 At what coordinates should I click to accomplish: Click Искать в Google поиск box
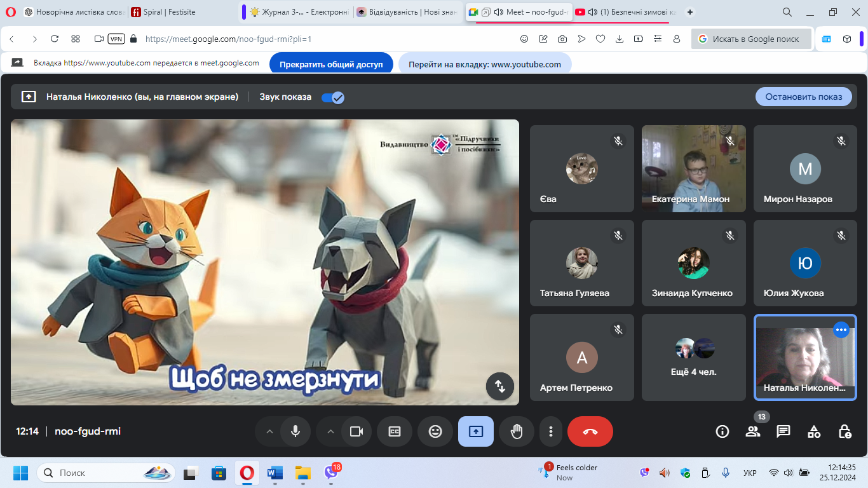point(751,39)
